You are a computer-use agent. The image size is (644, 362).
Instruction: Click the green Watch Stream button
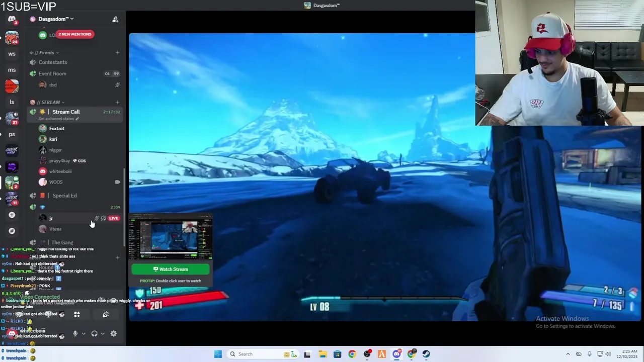point(171,269)
